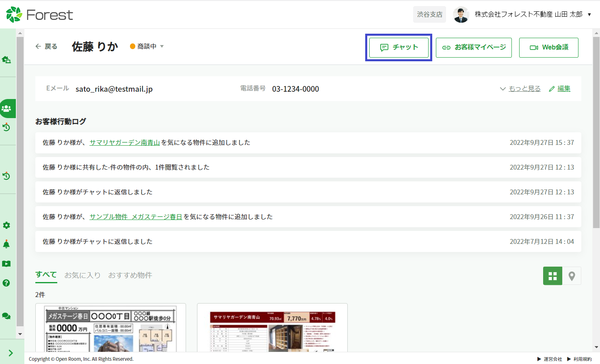Open the video play icon in sidebar
Screen dimensions: 600x364
(x=6, y=264)
